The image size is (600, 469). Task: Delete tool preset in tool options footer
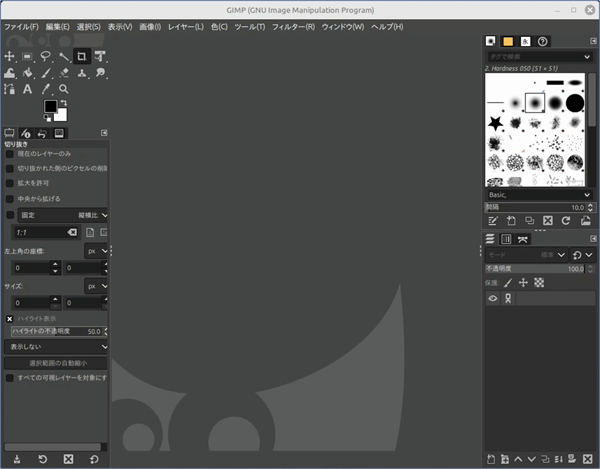click(x=68, y=459)
